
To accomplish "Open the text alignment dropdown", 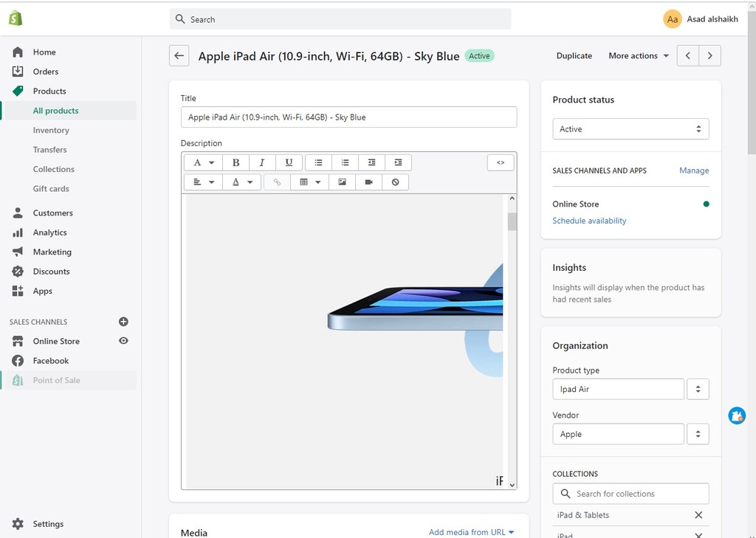I will pyautogui.click(x=204, y=182).
